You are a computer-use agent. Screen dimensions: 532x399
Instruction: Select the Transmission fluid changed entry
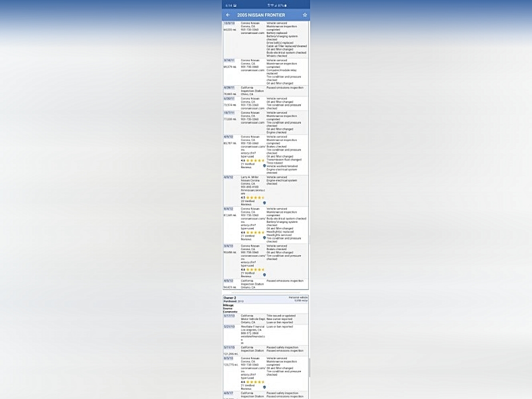284,160
